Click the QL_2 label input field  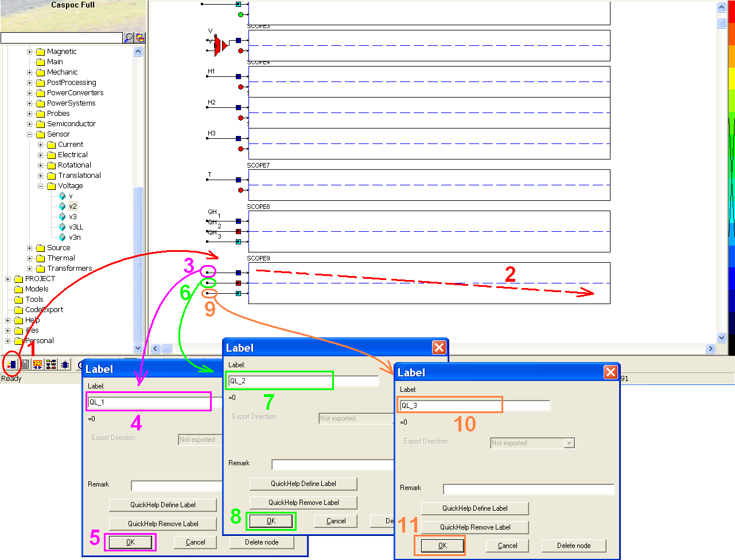click(x=303, y=381)
